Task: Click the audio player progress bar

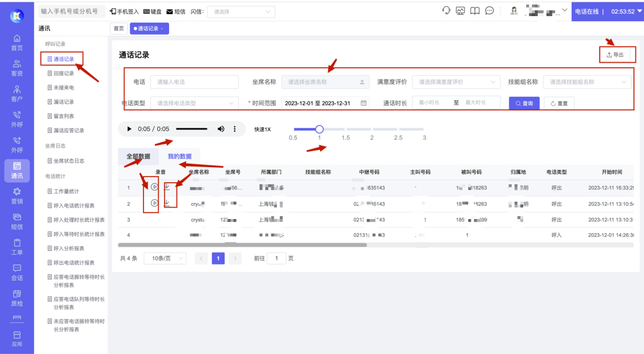Action: (x=192, y=129)
